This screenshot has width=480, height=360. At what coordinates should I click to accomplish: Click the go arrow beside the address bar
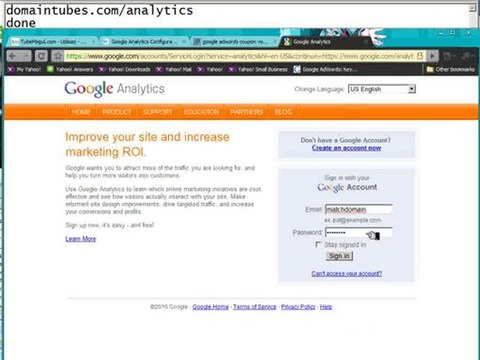click(432, 56)
